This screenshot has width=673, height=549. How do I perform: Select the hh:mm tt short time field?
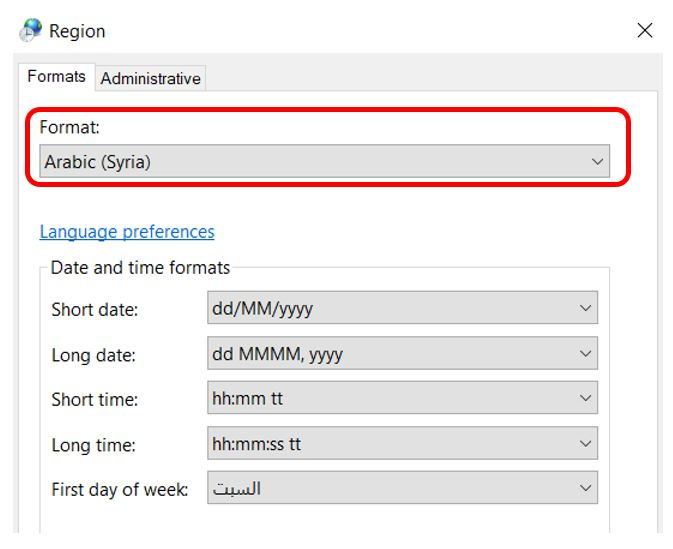pyautogui.click(x=390, y=399)
